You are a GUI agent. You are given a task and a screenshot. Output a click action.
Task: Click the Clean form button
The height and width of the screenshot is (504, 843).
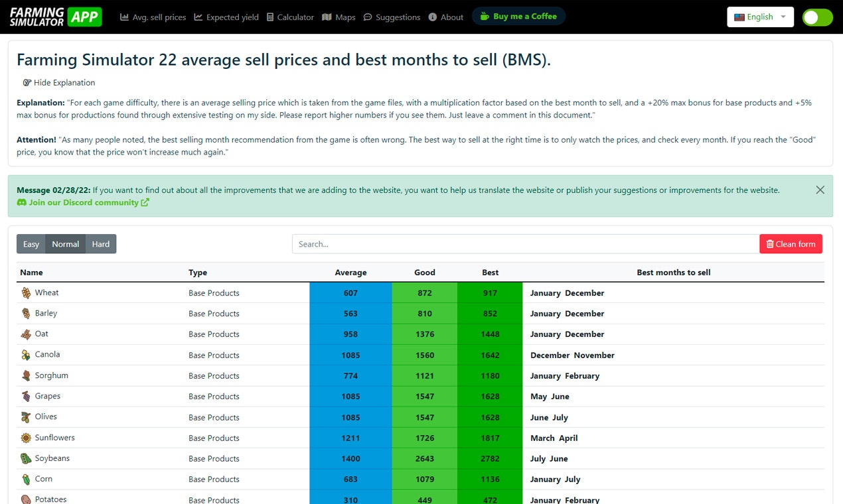click(791, 244)
